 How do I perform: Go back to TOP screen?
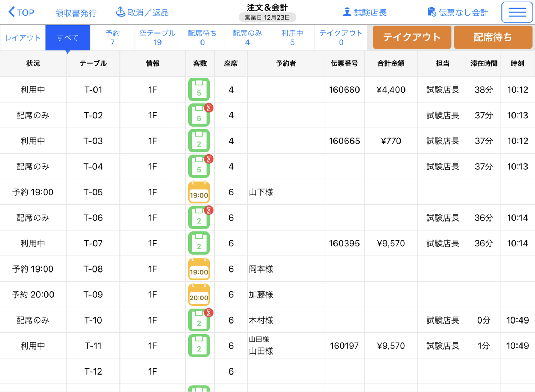[x=21, y=12]
